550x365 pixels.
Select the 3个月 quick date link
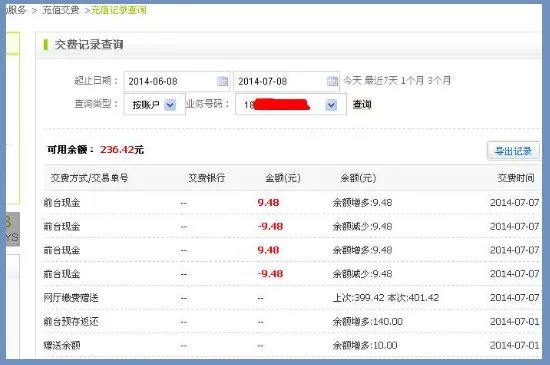[439, 81]
